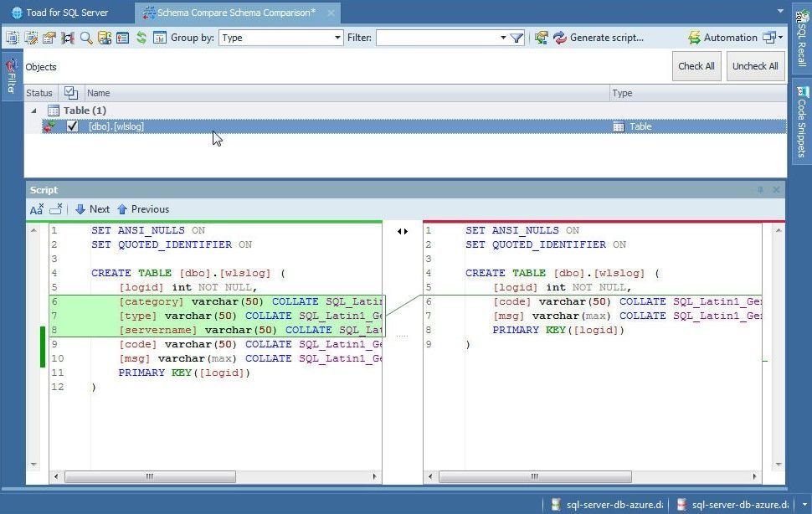Select the [dbo].[wlslog] row name
The width and height of the screenshot is (812, 514).
click(x=116, y=126)
